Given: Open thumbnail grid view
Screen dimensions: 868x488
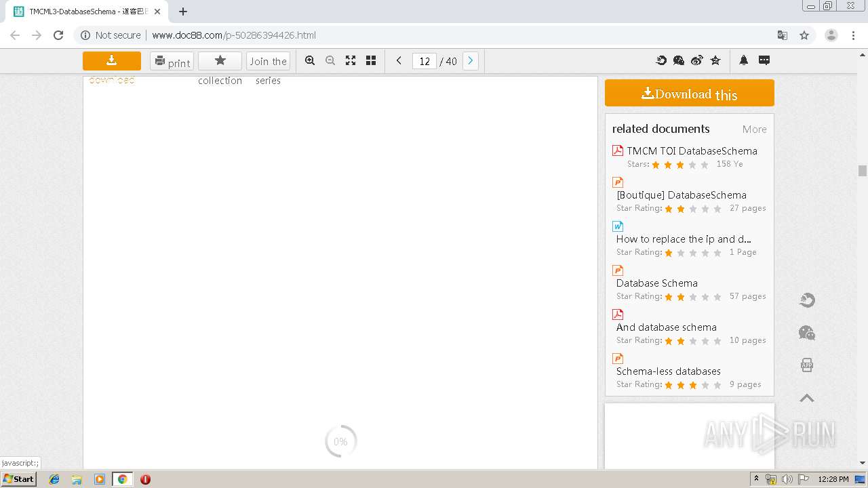Looking at the screenshot, I should 371,60.
